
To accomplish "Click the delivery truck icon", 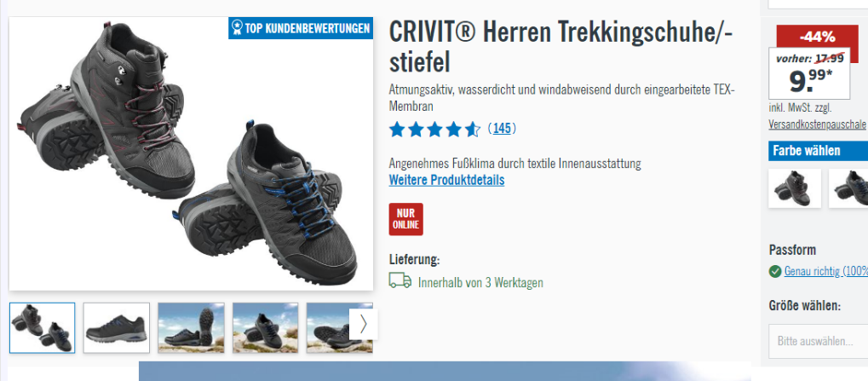I will point(400,280).
